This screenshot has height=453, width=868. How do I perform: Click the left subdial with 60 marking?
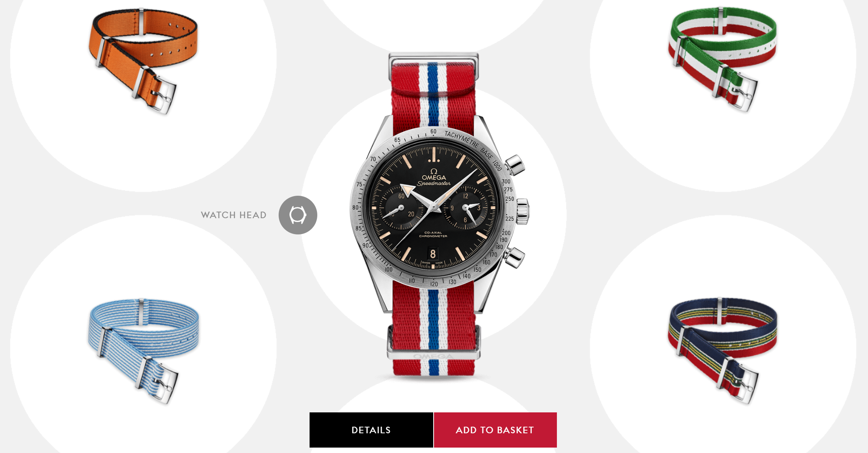click(402, 209)
